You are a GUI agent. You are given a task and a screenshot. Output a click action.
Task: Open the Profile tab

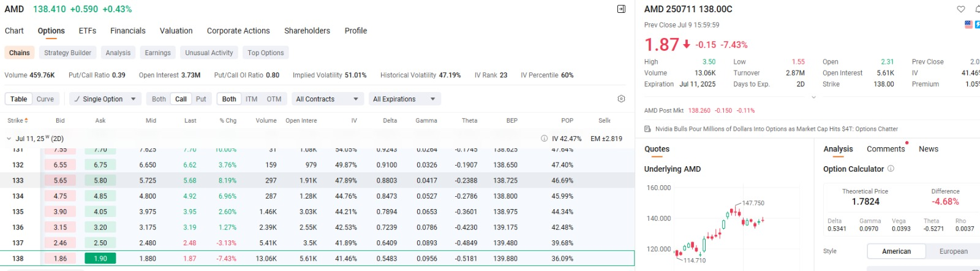tap(355, 31)
